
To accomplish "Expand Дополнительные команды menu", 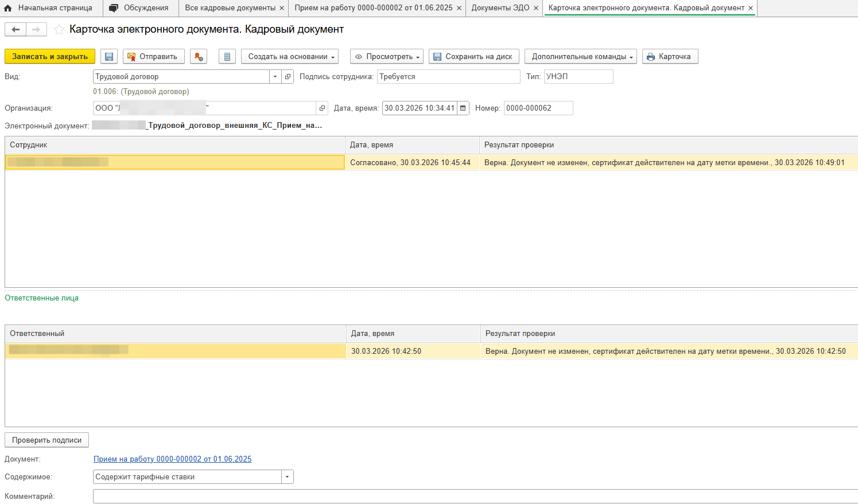I will (580, 57).
